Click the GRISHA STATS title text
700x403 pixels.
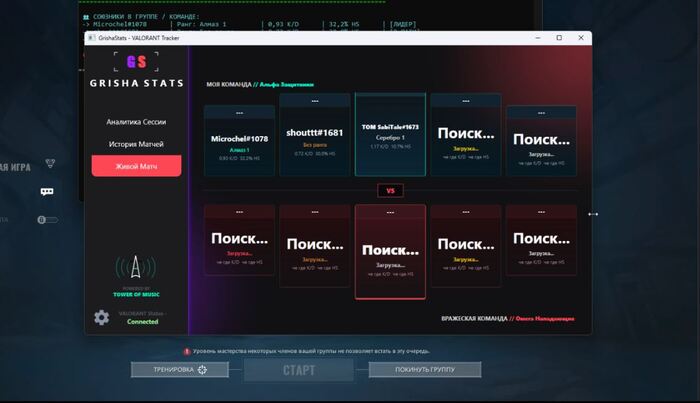[136, 83]
